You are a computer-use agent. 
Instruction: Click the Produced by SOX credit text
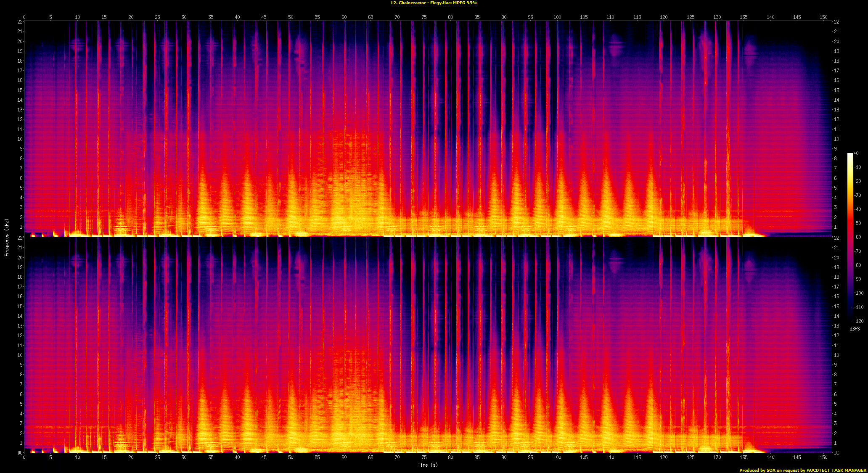(757, 470)
